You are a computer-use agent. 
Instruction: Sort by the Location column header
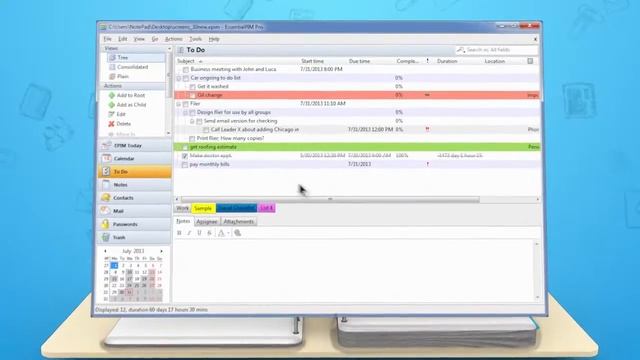[495, 61]
